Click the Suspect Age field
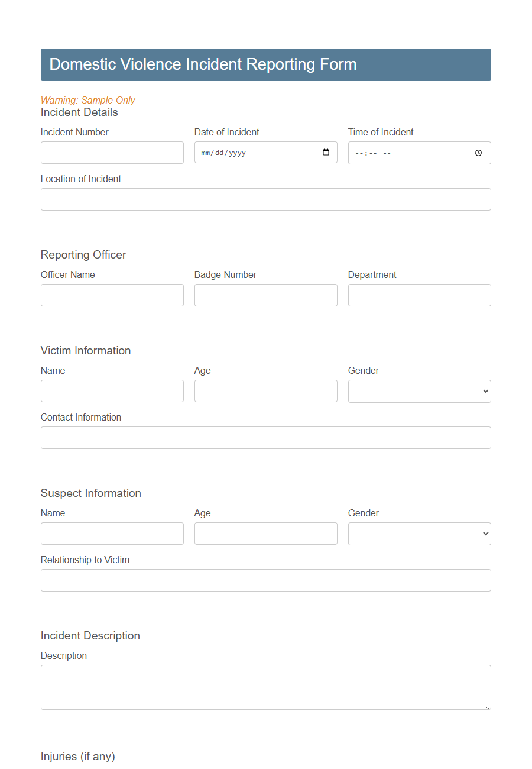This screenshot has width=532, height=769. pyautogui.click(x=265, y=534)
